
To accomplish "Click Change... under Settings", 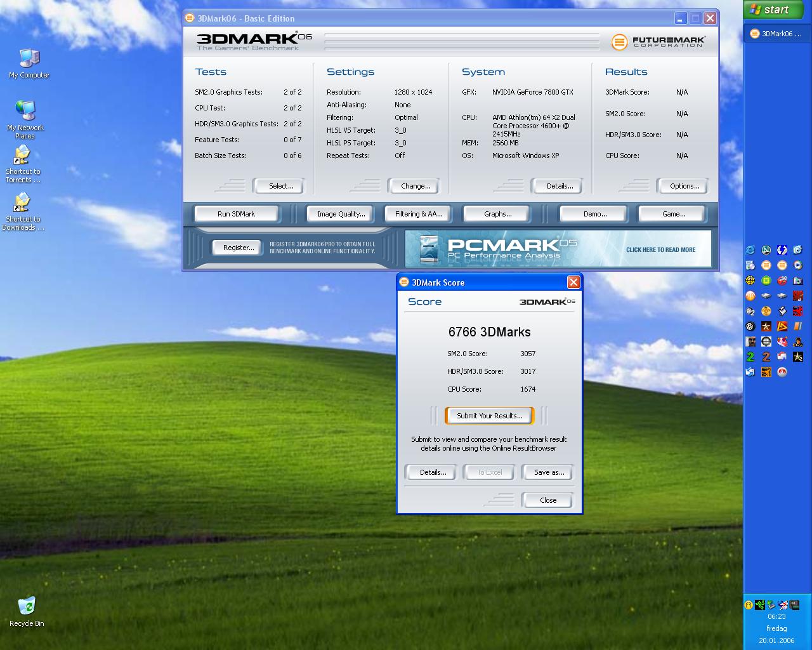I will (x=415, y=186).
